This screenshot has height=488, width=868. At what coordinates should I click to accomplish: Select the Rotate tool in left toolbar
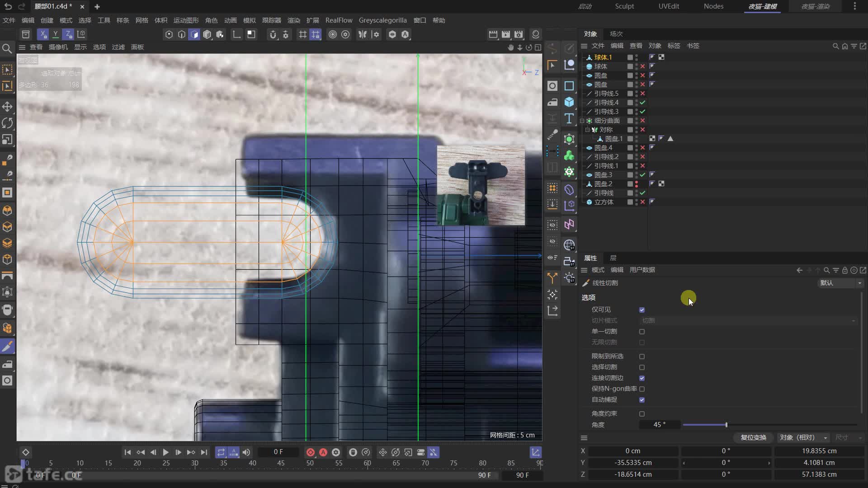click(x=7, y=123)
